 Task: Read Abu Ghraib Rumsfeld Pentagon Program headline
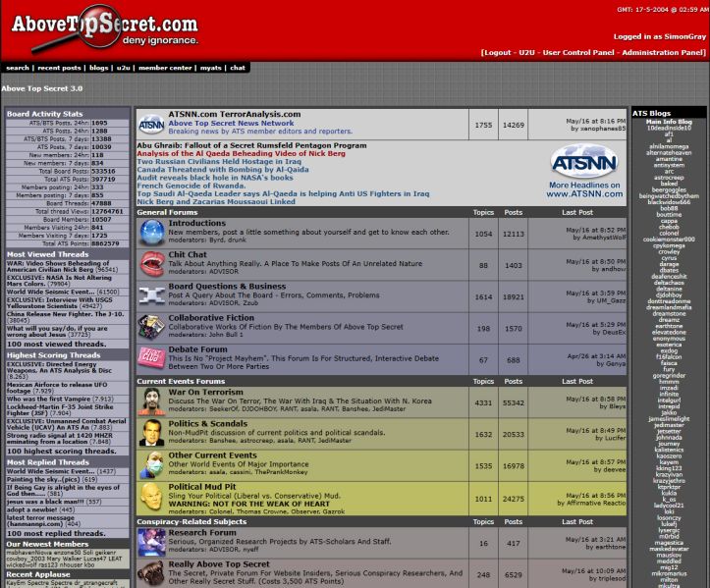(251, 145)
